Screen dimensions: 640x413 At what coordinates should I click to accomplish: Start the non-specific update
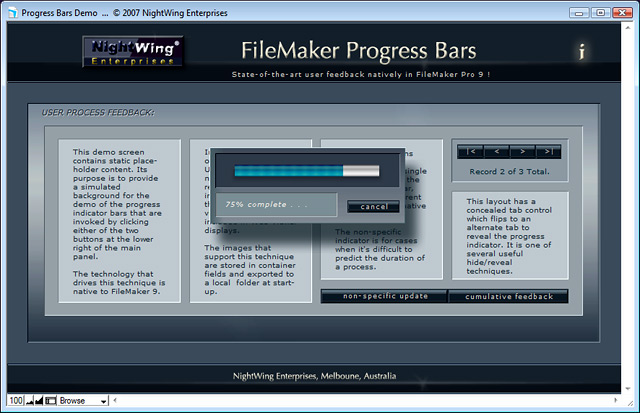(x=384, y=296)
